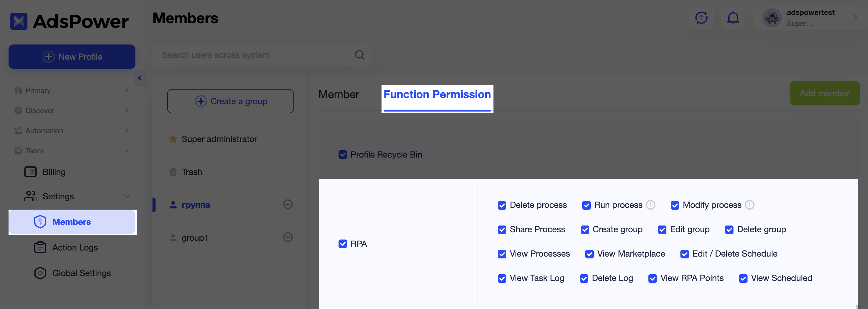Click the search magnifier icon
Image resolution: width=868 pixels, height=309 pixels.
coord(360,55)
